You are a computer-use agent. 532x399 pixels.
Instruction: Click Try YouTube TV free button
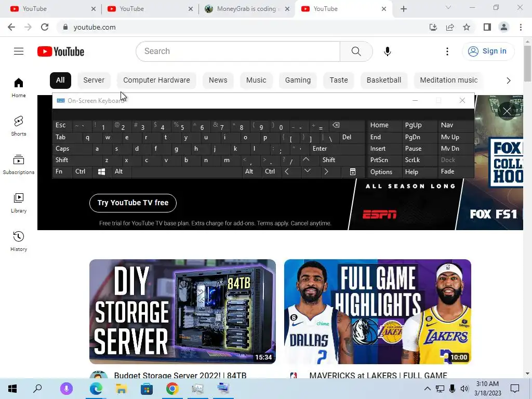[x=133, y=203]
